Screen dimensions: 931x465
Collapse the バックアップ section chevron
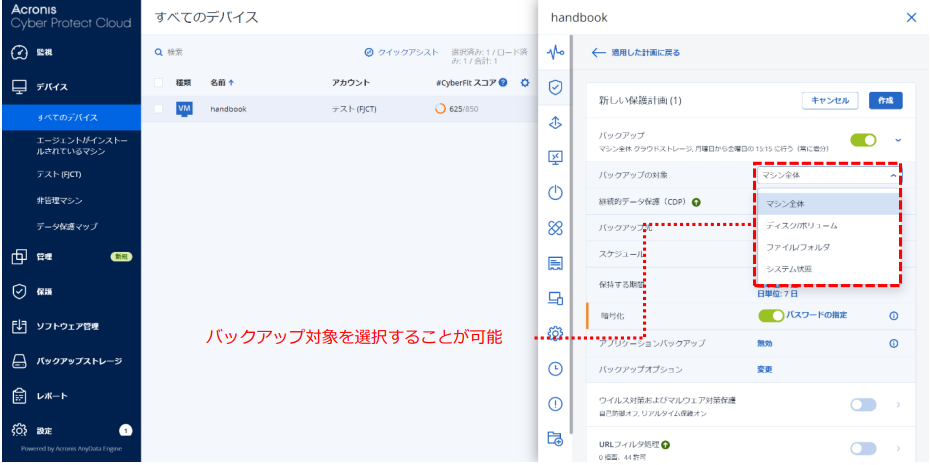pos(897,140)
